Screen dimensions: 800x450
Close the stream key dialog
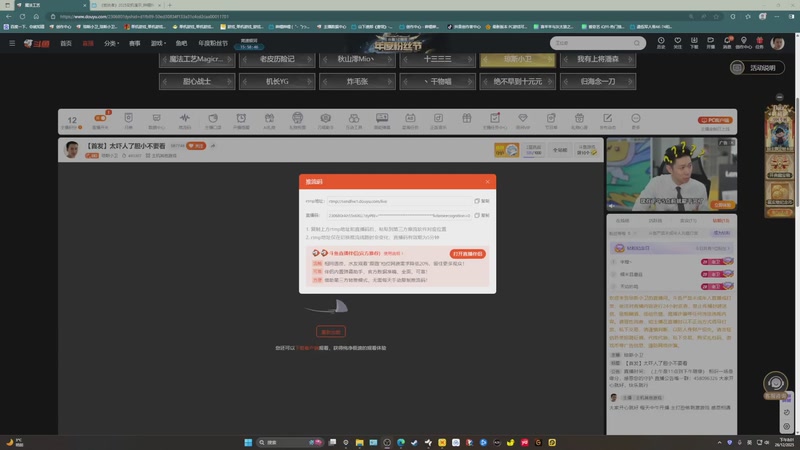click(487, 182)
